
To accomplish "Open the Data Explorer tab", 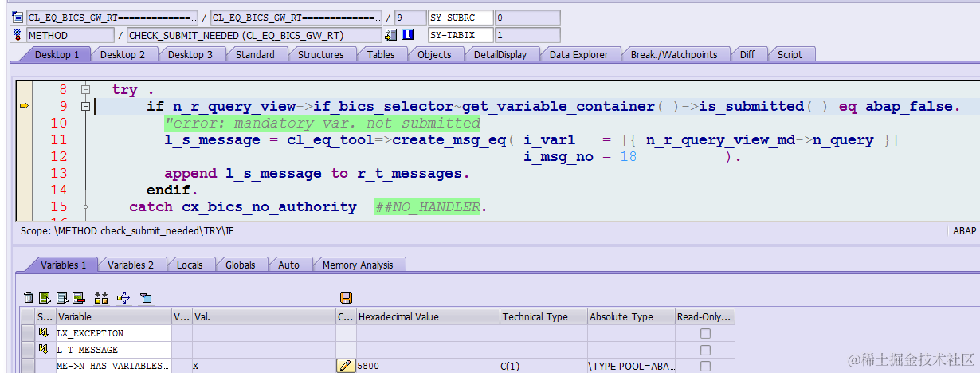I will click(579, 54).
